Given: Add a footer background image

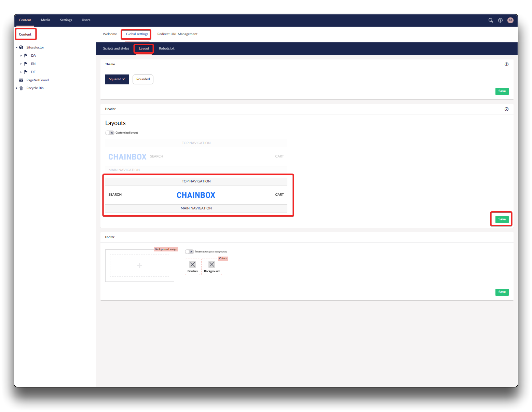Looking at the screenshot, I should (139, 265).
